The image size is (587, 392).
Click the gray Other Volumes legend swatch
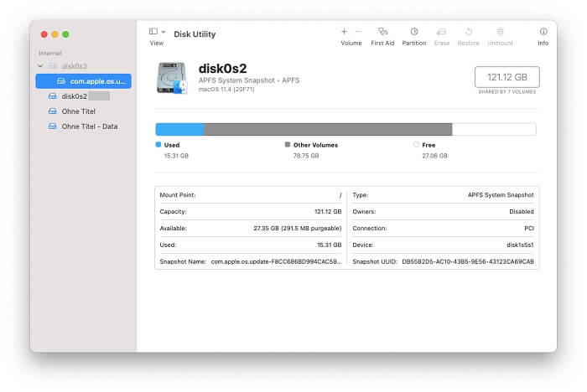(288, 145)
